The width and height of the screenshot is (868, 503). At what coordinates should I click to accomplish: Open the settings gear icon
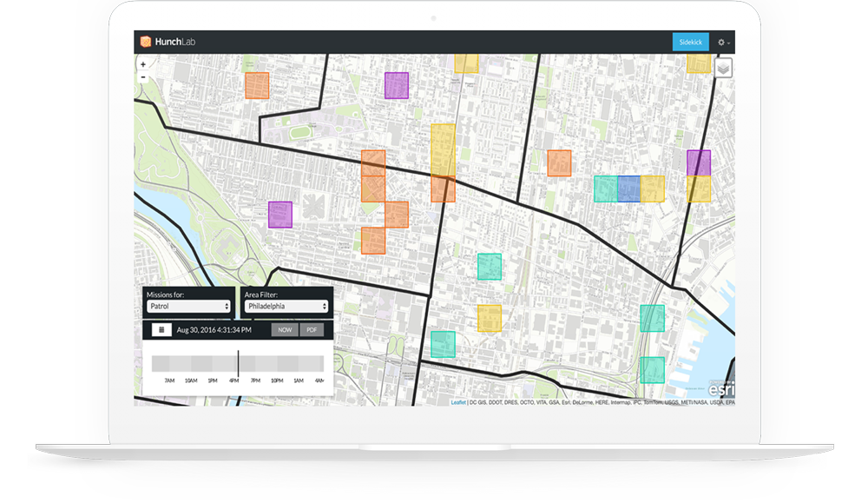pos(721,42)
